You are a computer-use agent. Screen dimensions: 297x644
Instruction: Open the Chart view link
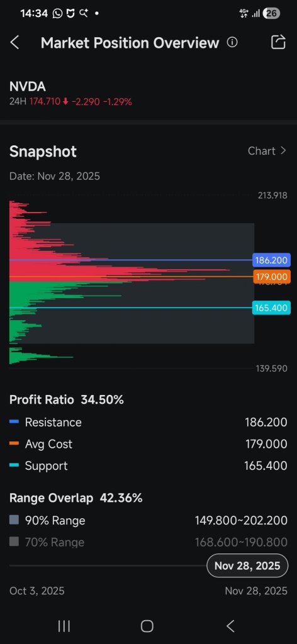[x=267, y=151]
